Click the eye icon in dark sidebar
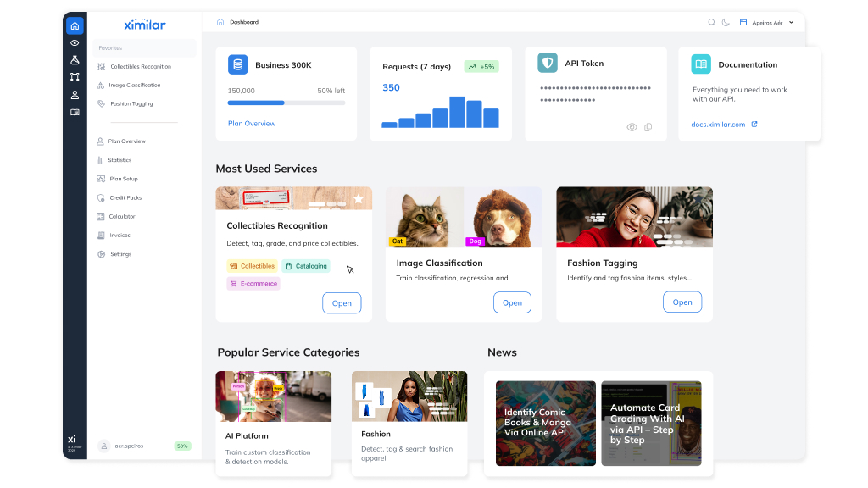The width and height of the screenshot is (868, 488). click(x=75, y=42)
